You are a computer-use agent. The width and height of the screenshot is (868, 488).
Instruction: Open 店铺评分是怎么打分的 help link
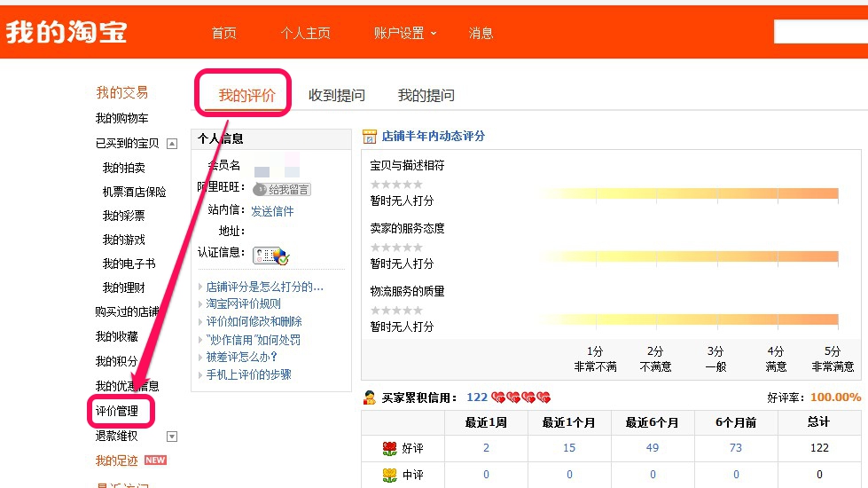point(264,287)
